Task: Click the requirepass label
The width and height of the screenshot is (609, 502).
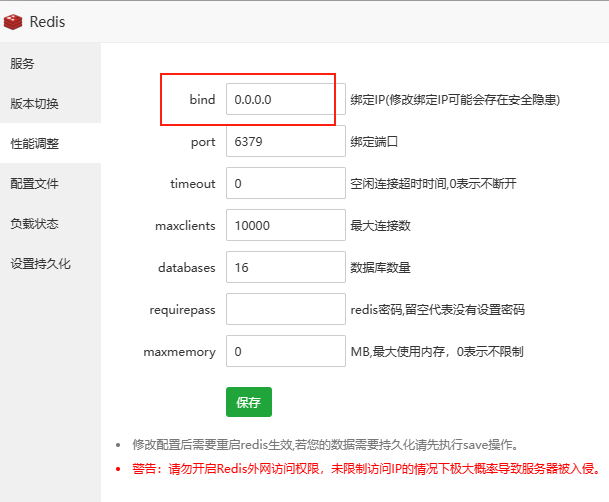Action: point(183,310)
